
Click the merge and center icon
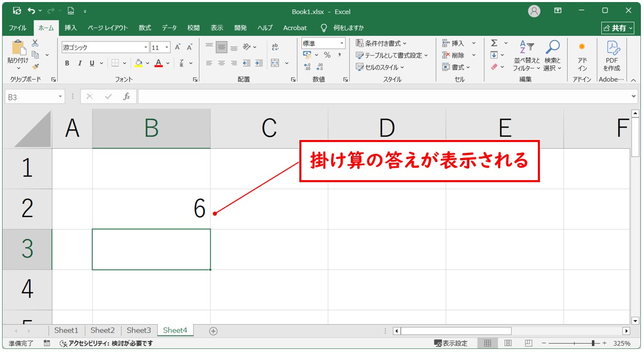coord(275,63)
